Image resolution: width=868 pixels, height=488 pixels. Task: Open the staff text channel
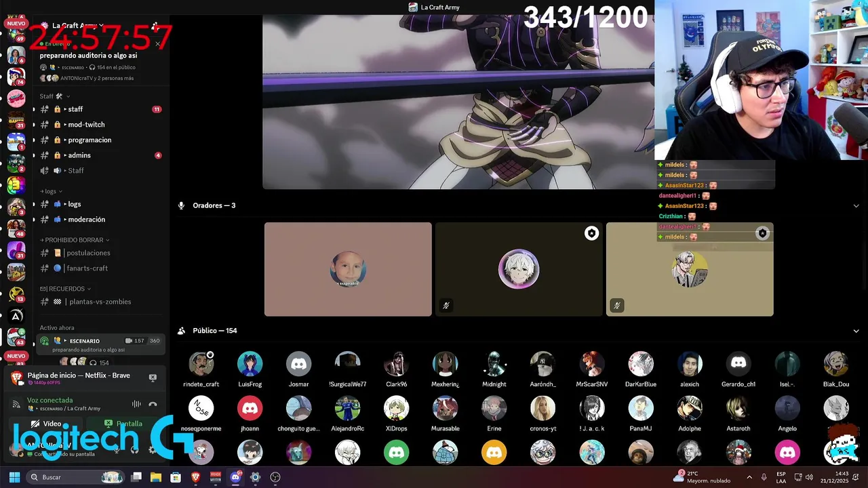coord(100,109)
